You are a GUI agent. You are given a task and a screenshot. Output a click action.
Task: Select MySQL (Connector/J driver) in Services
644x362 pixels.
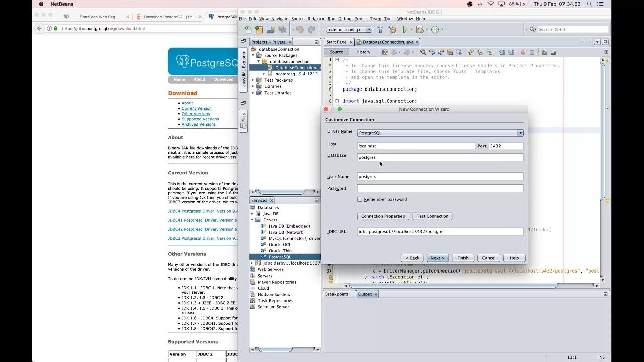294,238
